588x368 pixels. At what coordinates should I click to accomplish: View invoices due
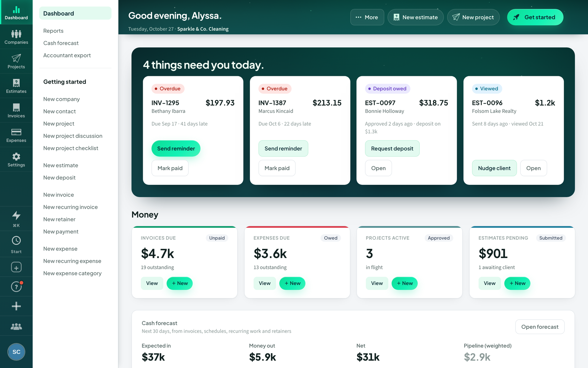[x=152, y=283]
